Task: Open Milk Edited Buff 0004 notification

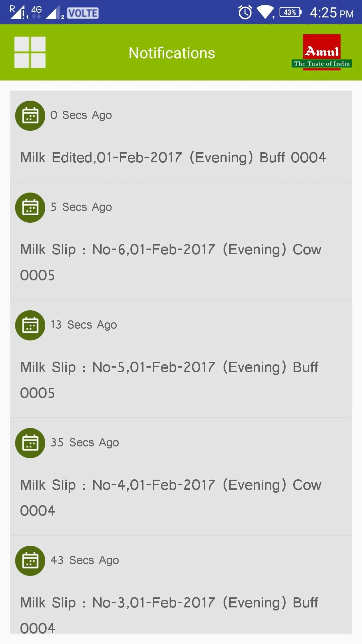Action: click(x=181, y=137)
